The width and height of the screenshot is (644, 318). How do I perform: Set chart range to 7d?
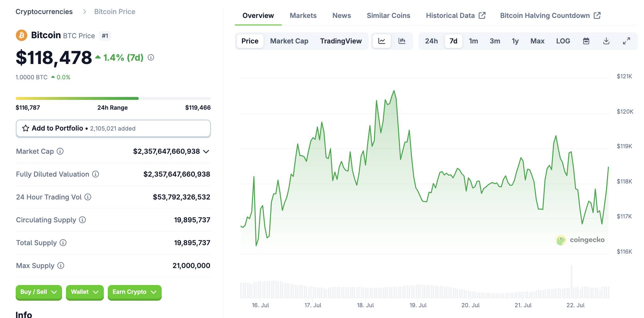[453, 41]
